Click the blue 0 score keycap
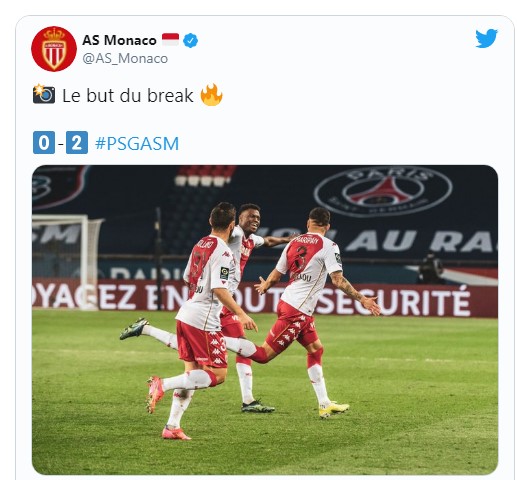Image resolution: width=517 pixels, height=480 pixels. 44,143
